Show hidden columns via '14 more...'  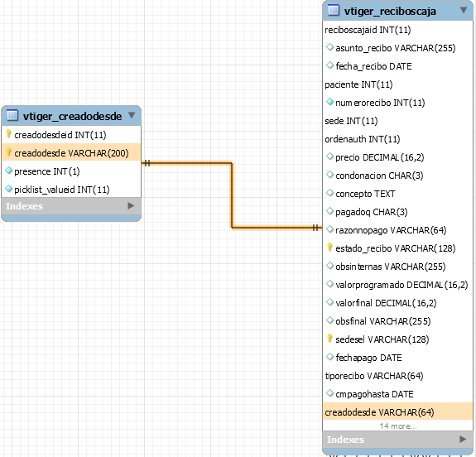tap(398, 426)
